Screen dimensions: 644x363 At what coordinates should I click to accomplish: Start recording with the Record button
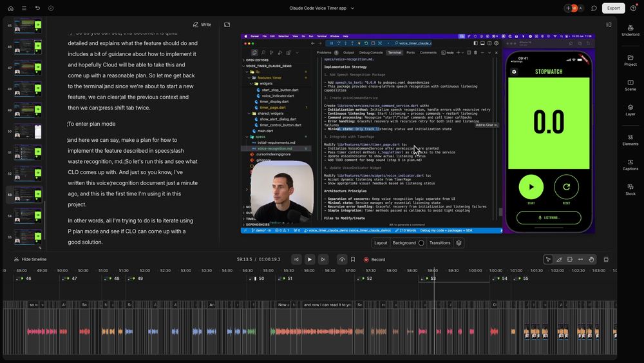pos(375,259)
